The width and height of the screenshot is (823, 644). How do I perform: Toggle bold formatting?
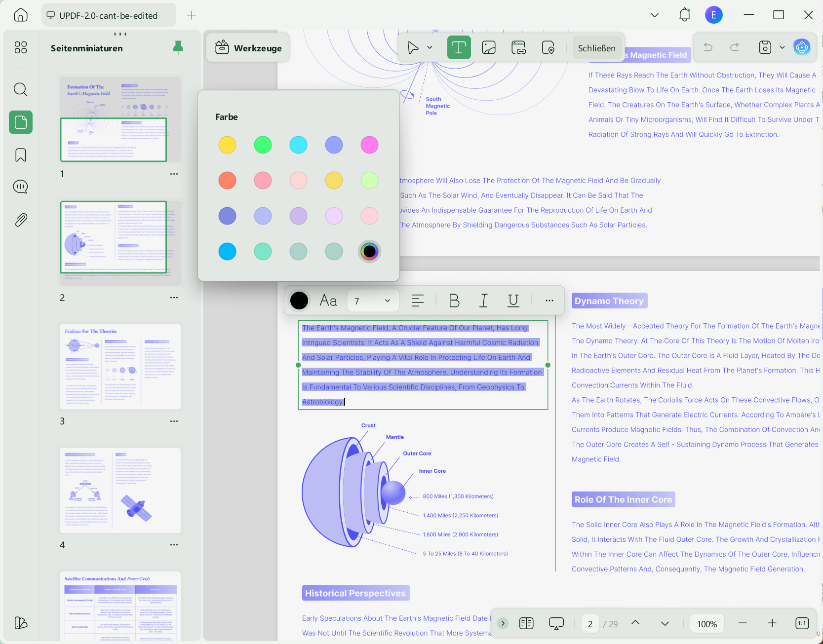[454, 301]
